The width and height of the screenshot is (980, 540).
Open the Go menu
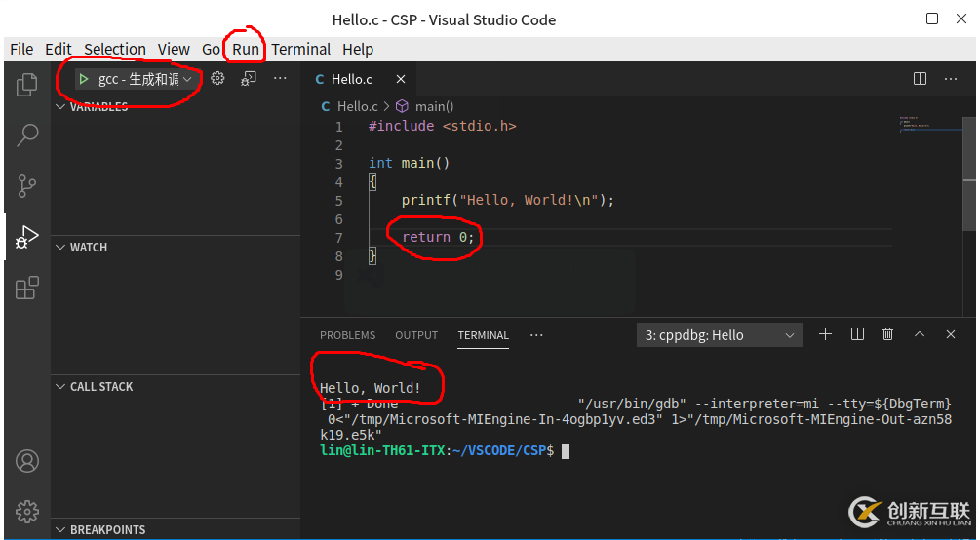[x=211, y=49]
